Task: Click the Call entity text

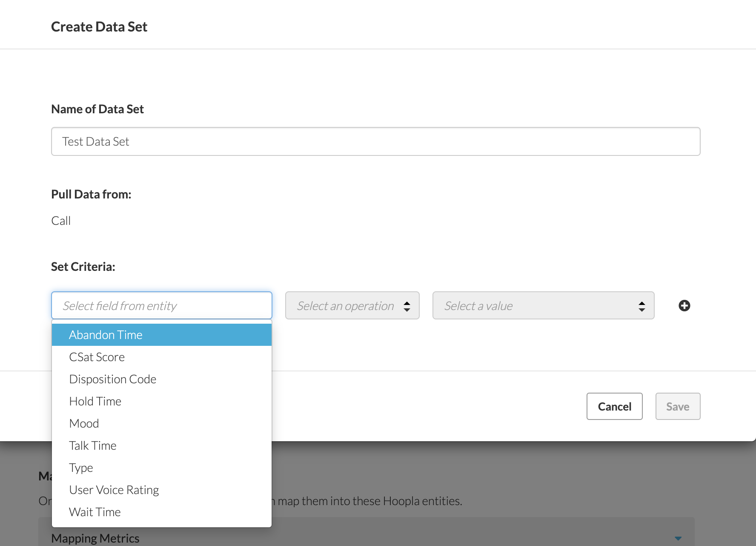Action: pos(61,221)
